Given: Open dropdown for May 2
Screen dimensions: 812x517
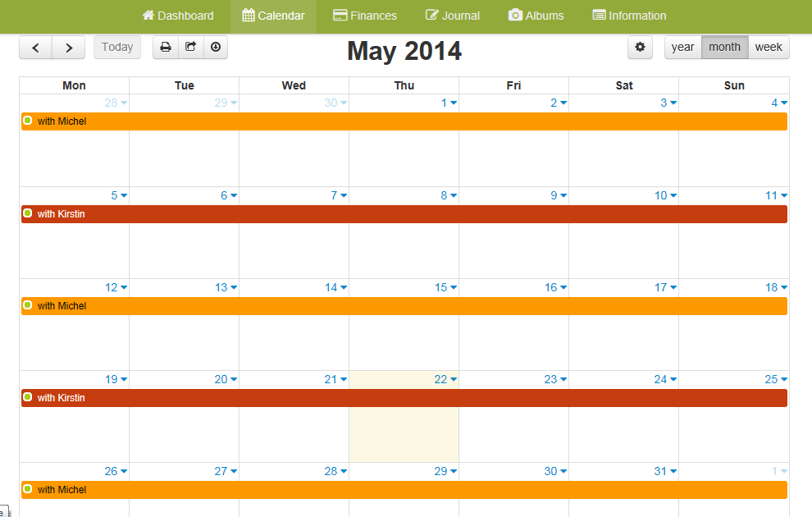Looking at the screenshot, I should click(563, 103).
